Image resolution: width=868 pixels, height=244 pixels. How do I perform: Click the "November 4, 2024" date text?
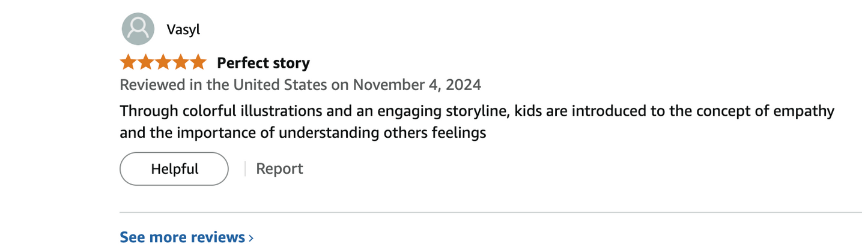417,85
